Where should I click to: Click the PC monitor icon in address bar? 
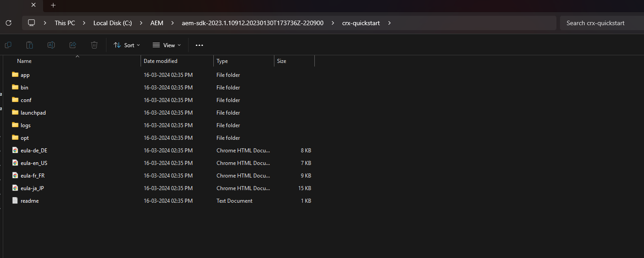click(31, 23)
